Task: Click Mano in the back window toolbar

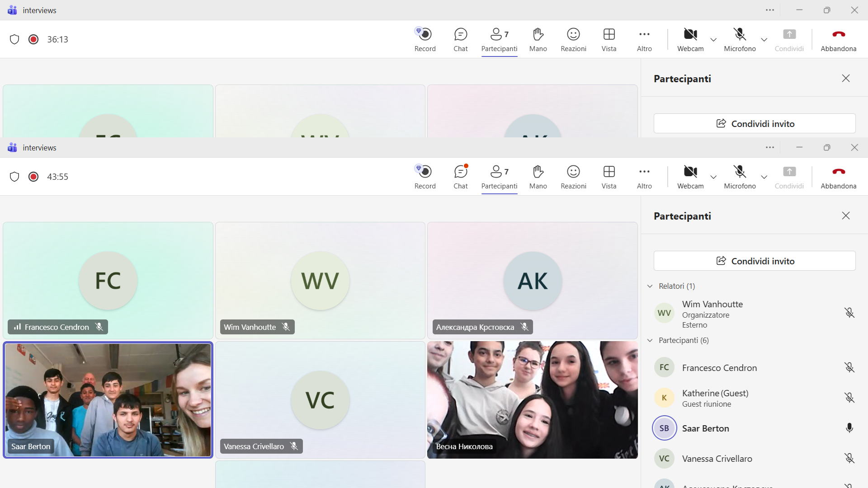Action: [538, 40]
